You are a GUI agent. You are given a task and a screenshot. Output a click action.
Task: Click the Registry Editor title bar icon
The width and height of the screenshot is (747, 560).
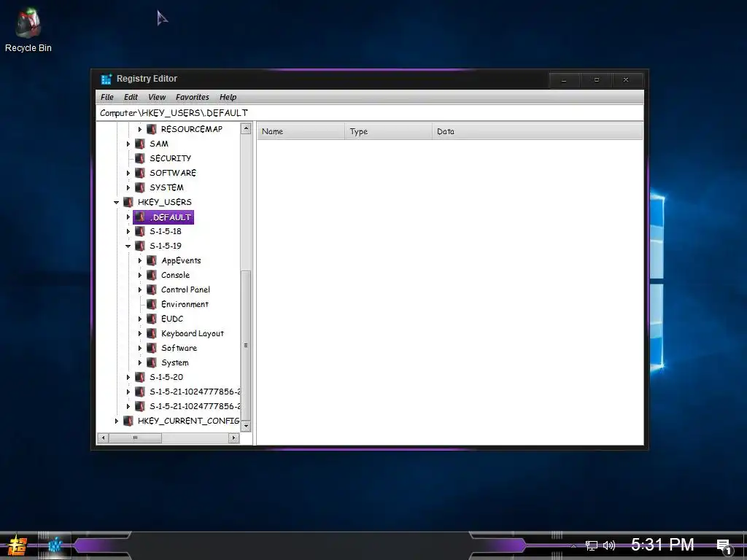(x=107, y=79)
